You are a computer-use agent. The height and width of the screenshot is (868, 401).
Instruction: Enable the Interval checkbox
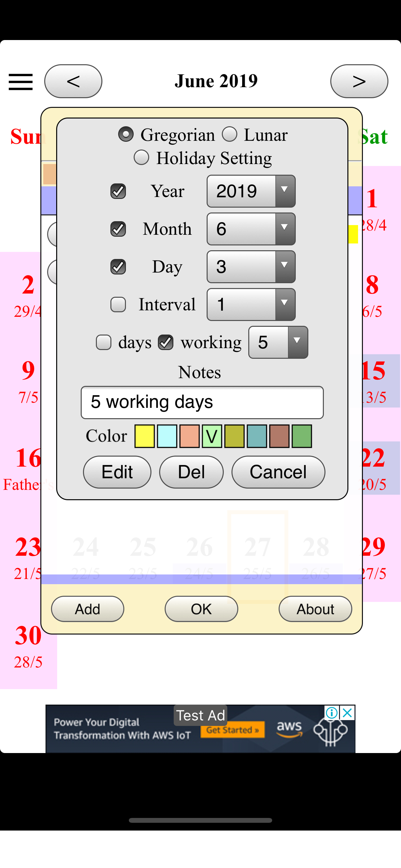pyautogui.click(x=118, y=304)
